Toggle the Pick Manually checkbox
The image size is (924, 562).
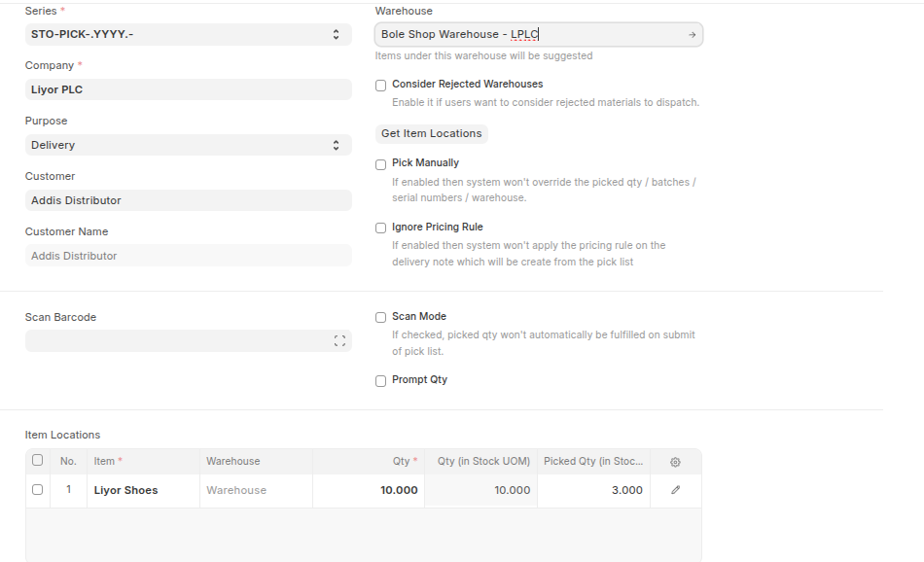(381, 164)
